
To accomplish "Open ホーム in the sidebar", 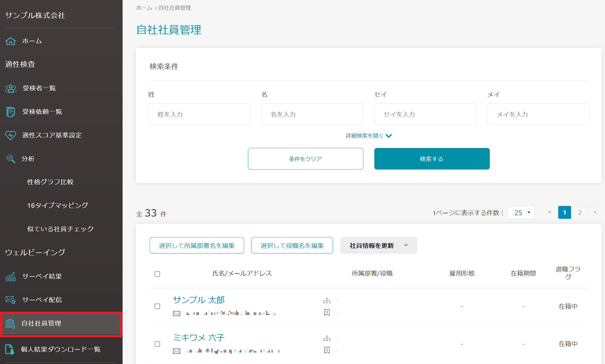I will coord(32,41).
